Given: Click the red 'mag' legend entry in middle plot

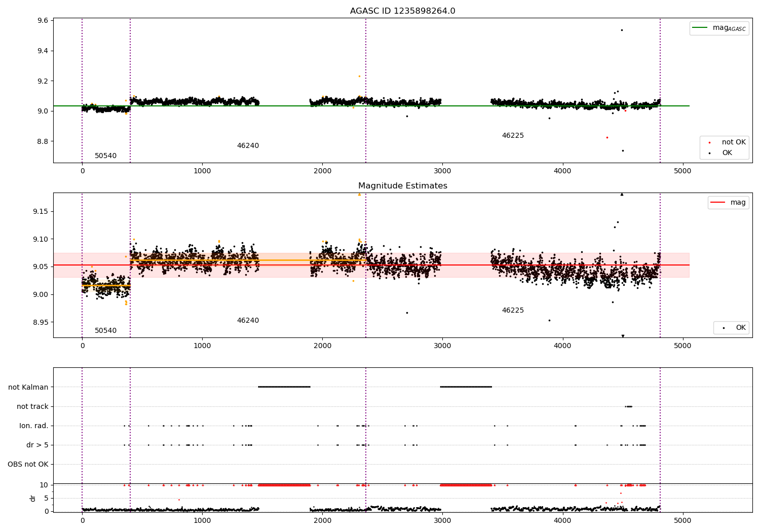Looking at the screenshot, I should tap(728, 203).
